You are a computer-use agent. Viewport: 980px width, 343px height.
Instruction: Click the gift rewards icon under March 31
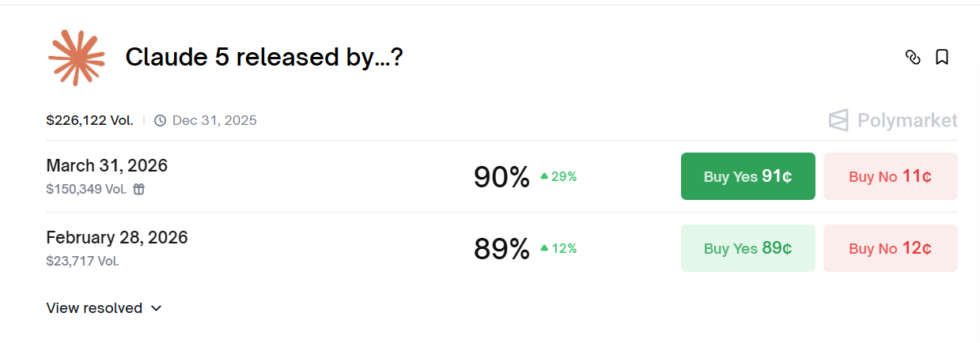138,189
